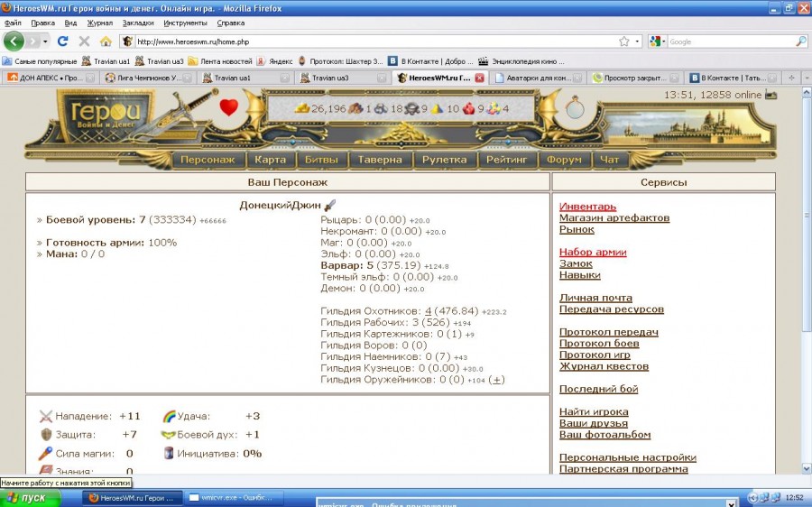Click the crossed swords Нападение icon

point(46,416)
